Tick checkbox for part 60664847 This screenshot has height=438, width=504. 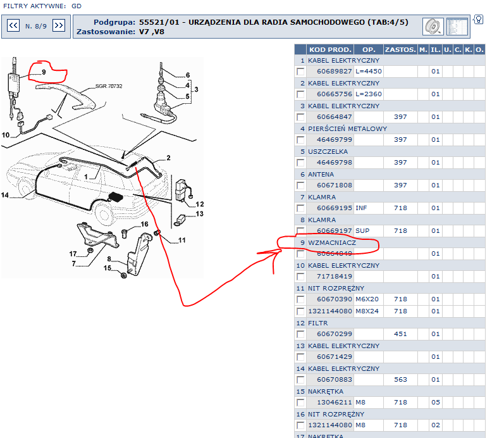pos(300,117)
